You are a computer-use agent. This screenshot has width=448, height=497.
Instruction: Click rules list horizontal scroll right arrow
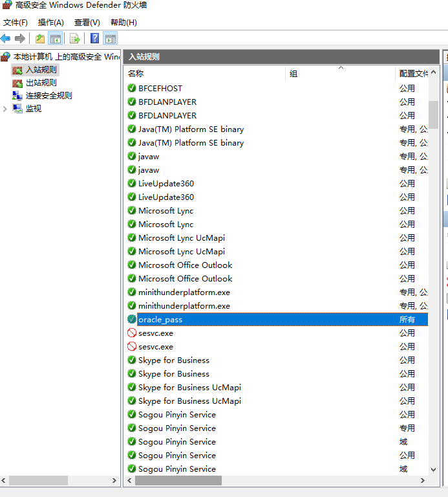pos(423,481)
